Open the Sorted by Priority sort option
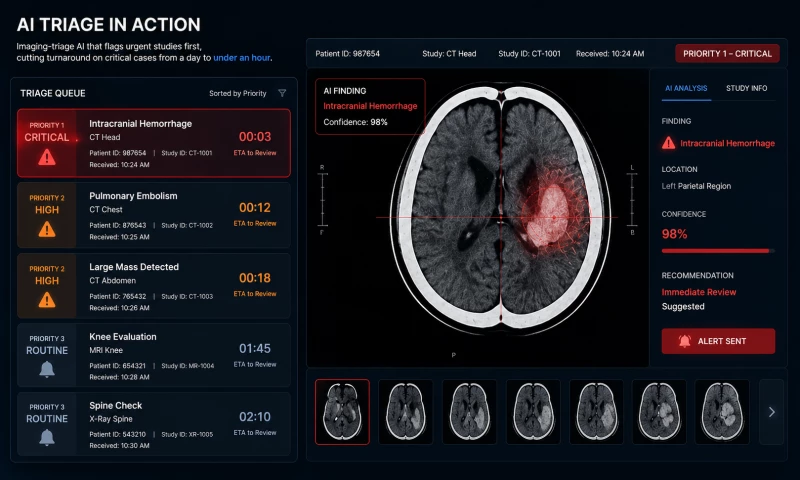This screenshot has height=480, width=800. click(238, 93)
